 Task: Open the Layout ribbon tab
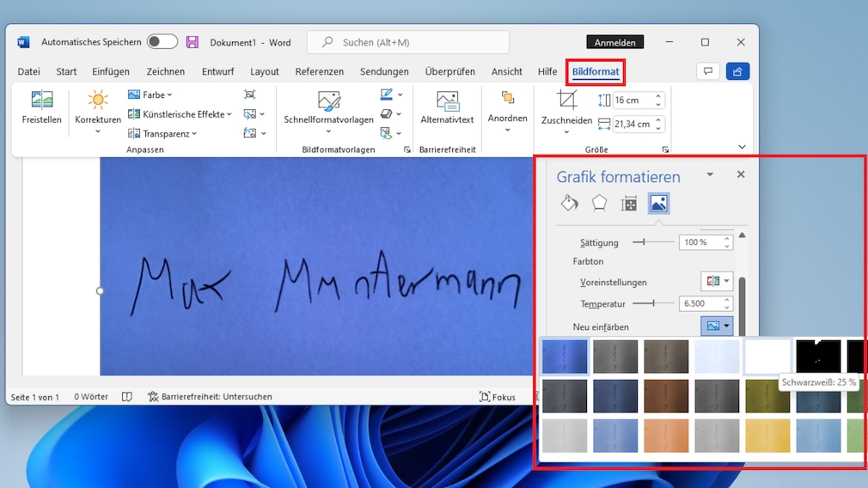(x=265, y=72)
